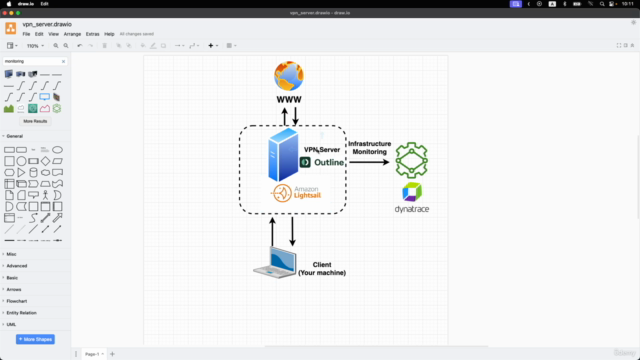
Task: Open the Table dropdown in toolbar
Action: [231, 46]
